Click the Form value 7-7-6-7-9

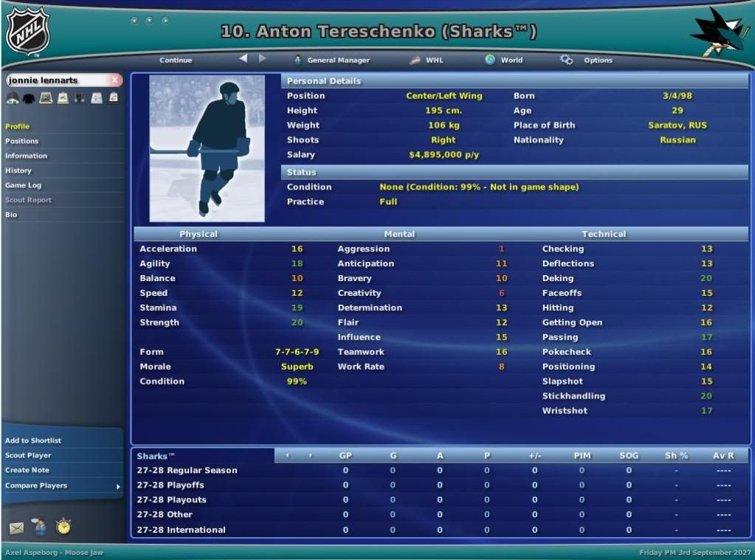pyautogui.click(x=297, y=352)
